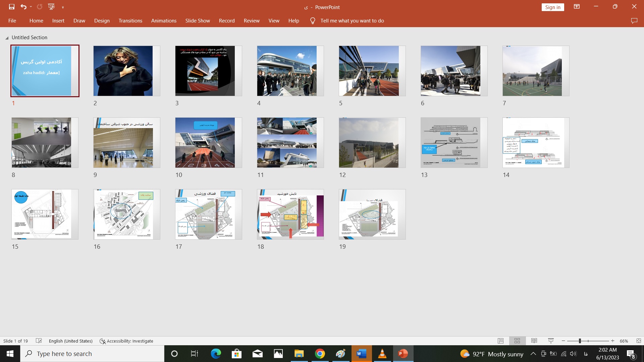The height and width of the screenshot is (362, 644).
Task: Click the spell check icon in status bar
Action: 39,341
